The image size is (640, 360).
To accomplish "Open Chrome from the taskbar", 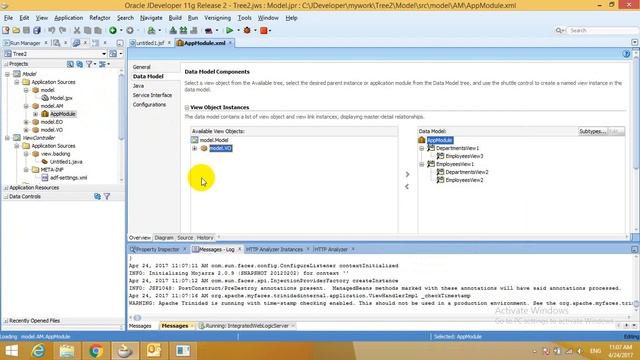I will (x=96, y=351).
